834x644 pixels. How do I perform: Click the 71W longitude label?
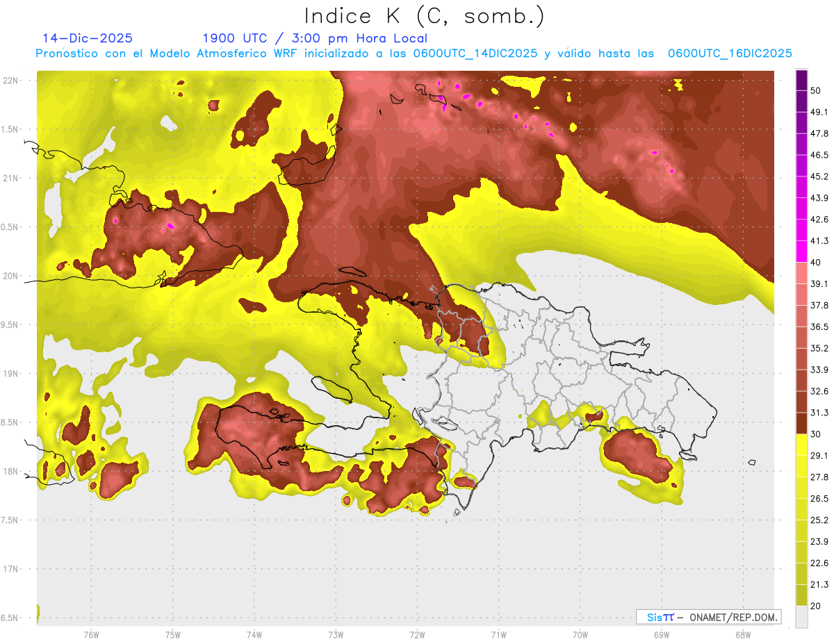(x=498, y=634)
